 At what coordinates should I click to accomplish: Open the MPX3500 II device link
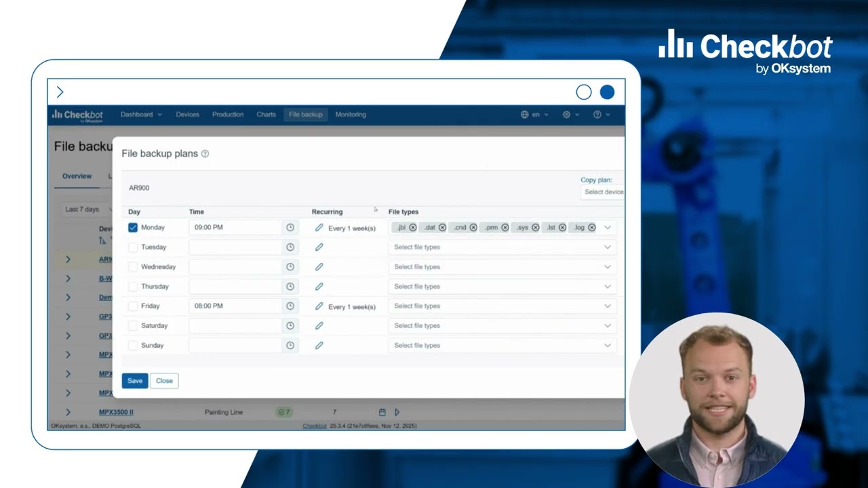point(116,412)
